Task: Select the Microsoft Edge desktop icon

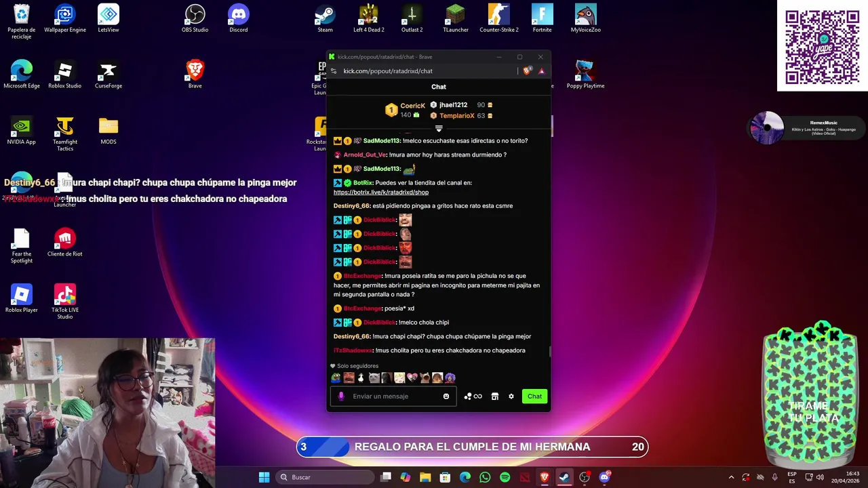Action: (22, 75)
